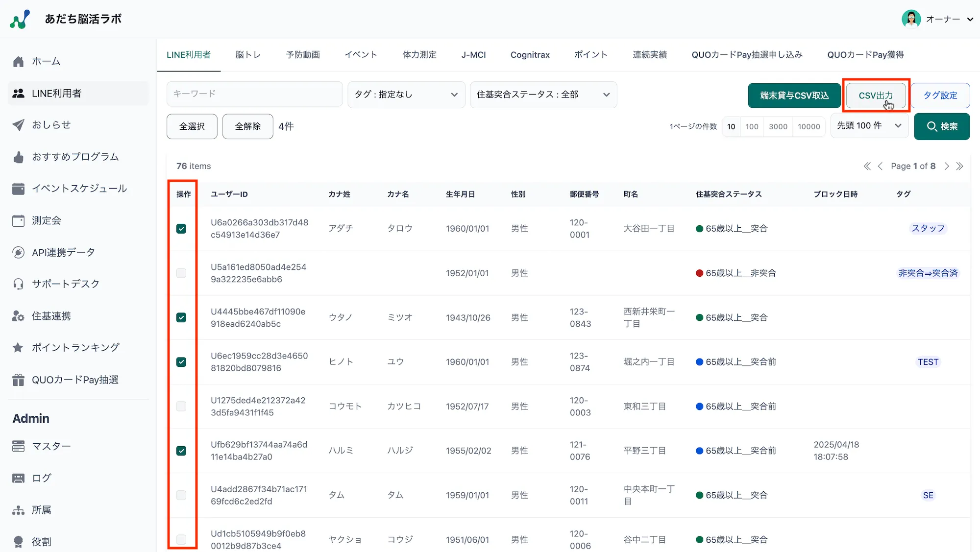Switch to the 脳トレ tab
The image size is (980, 552).
[x=248, y=55]
